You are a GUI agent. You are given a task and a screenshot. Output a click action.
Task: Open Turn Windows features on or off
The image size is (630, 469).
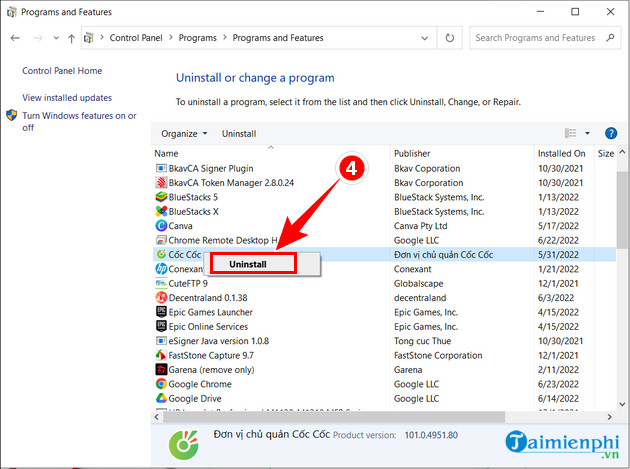[x=80, y=121]
